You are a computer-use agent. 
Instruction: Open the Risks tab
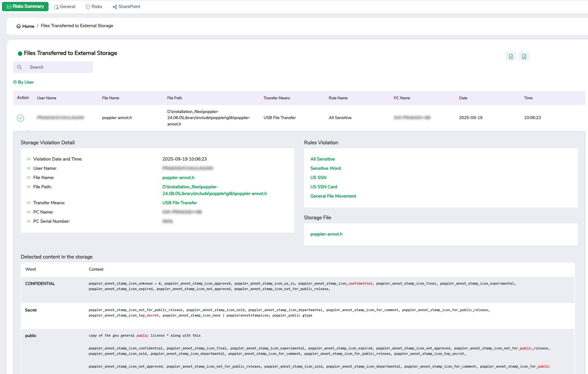click(94, 7)
